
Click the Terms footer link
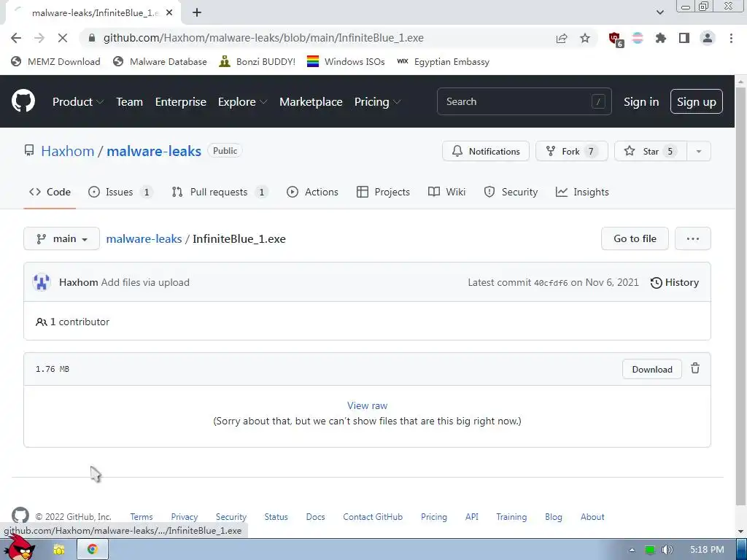[x=142, y=517]
